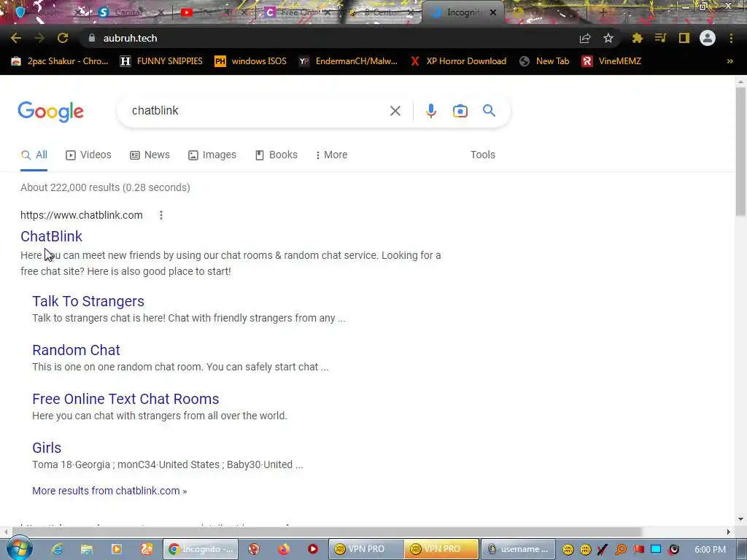Open the red play-button taskbar icon
The height and width of the screenshot is (560, 747).
(x=313, y=549)
